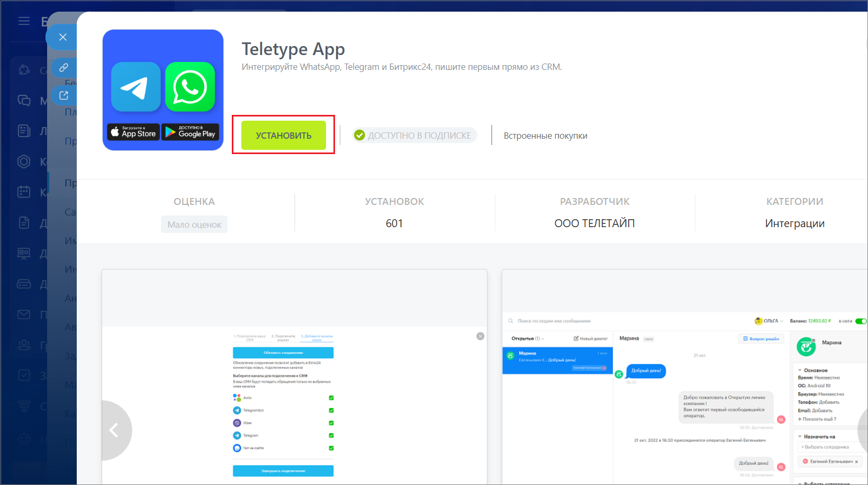
Task: Open the hamburger main menu
Action: click(24, 21)
